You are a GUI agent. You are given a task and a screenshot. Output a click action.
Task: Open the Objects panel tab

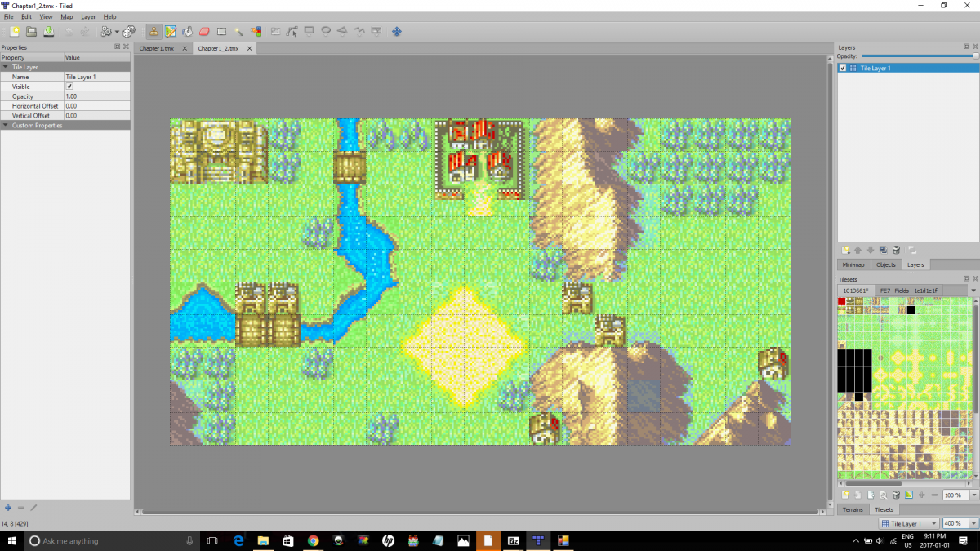pos(885,264)
